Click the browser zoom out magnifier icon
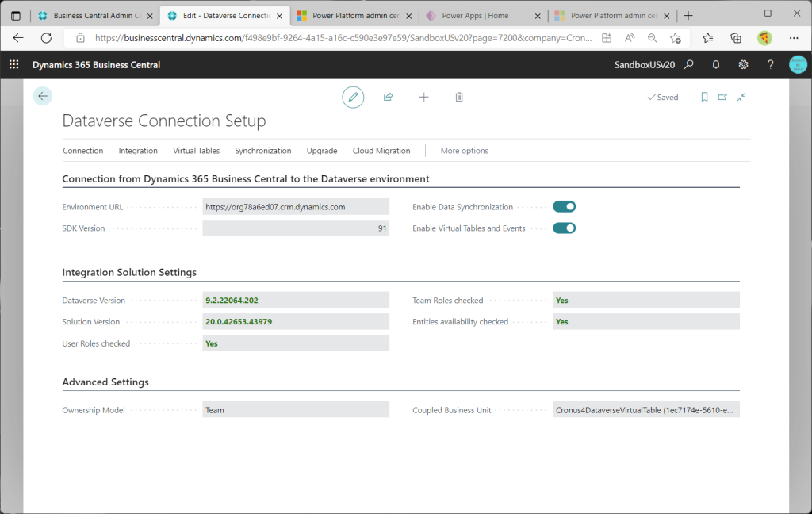This screenshot has width=812, height=514. coord(652,38)
